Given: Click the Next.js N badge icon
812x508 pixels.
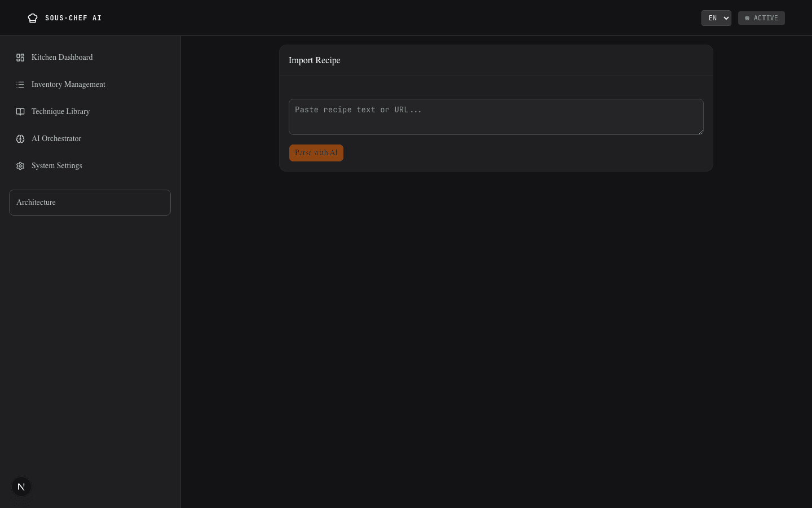Looking at the screenshot, I should point(21,487).
